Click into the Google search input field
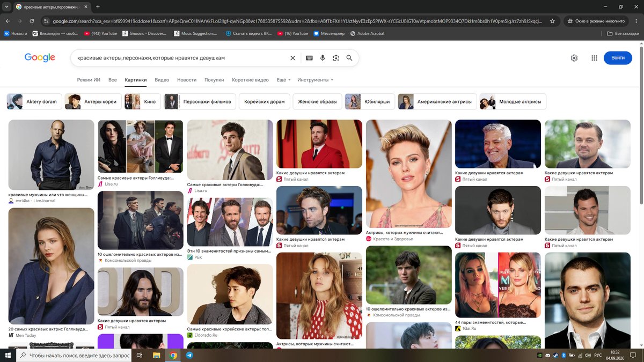The height and width of the screenshot is (362, 644). click(181, 58)
